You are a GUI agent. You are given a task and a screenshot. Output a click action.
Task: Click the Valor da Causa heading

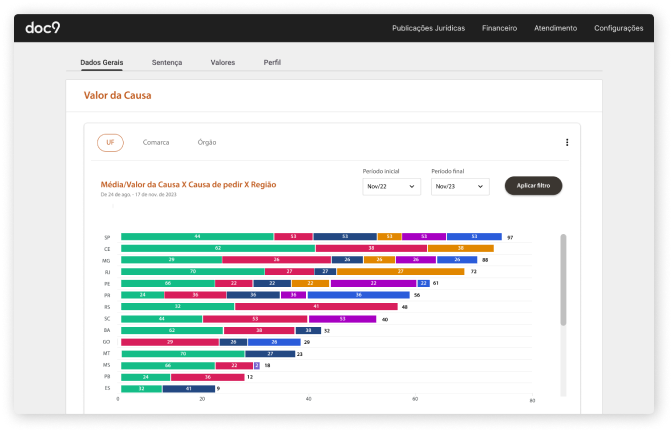point(117,95)
